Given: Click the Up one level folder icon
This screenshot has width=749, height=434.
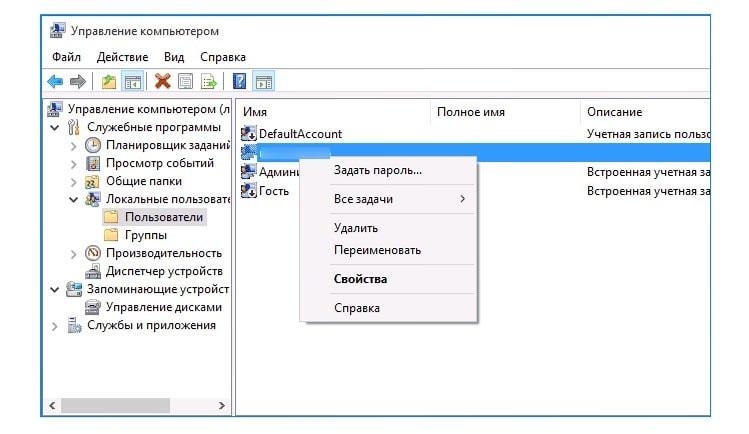Looking at the screenshot, I should click(x=109, y=82).
